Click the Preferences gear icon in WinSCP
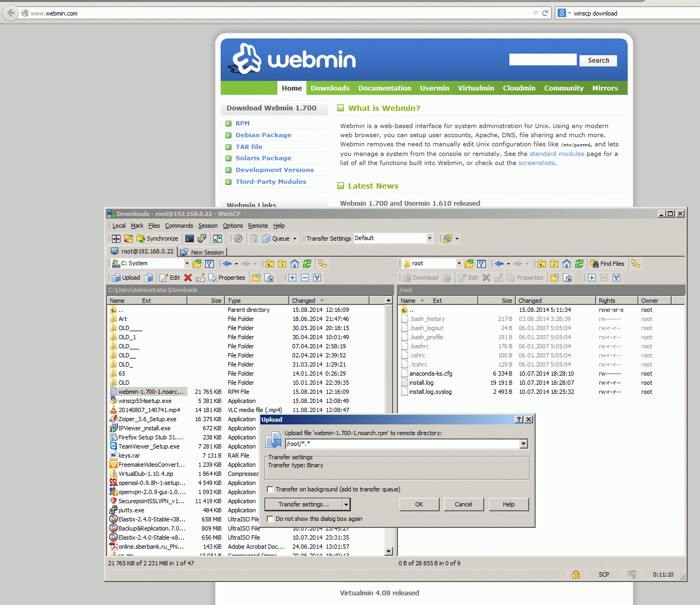 238,238
